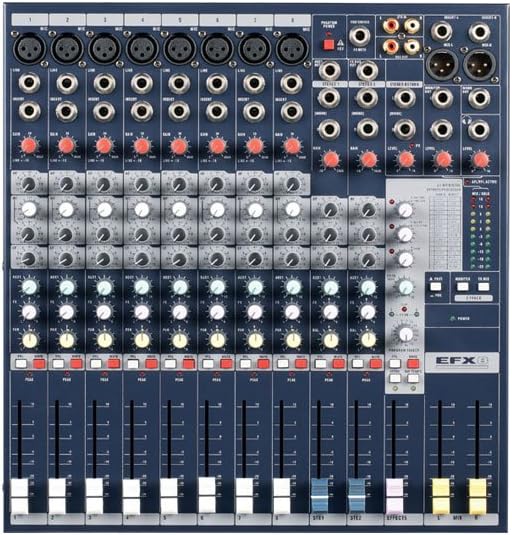512x535 pixels.
Task: Click the MIX R XLR output connector
Action: click(479, 64)
